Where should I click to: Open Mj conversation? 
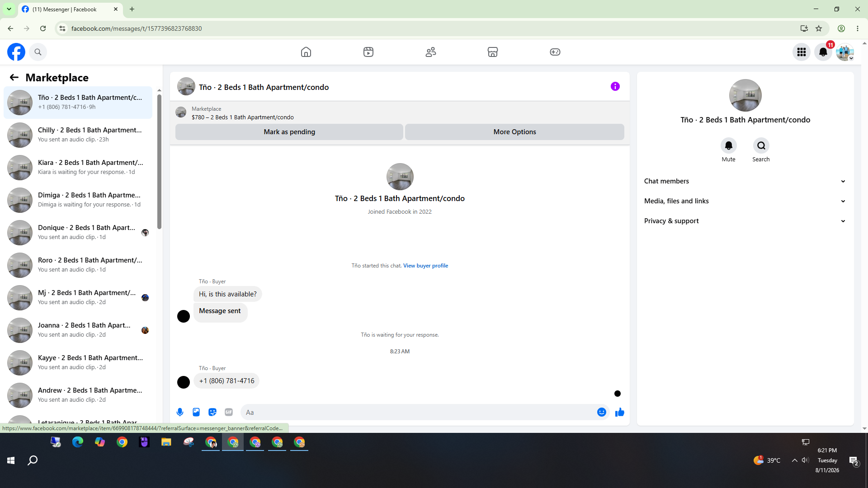[x=78, y=298]
